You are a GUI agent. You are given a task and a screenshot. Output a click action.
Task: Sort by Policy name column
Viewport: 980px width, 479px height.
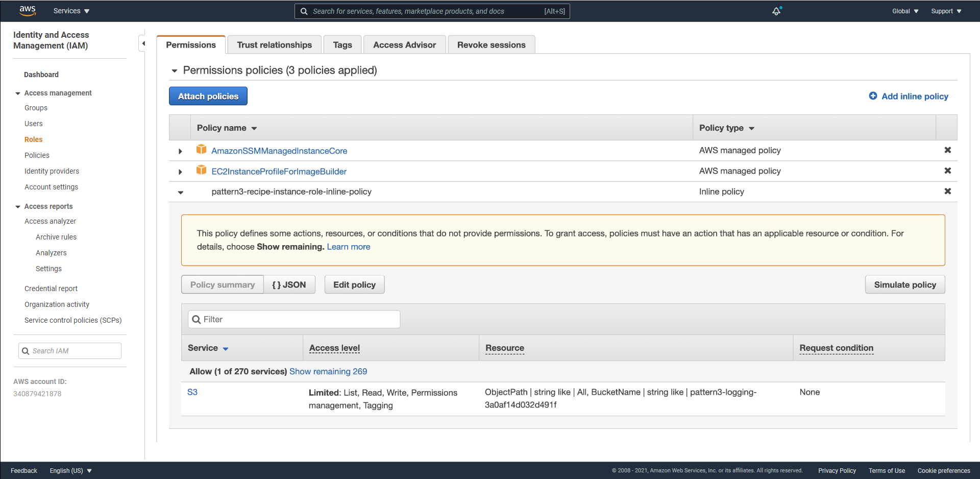click(227, 128)
